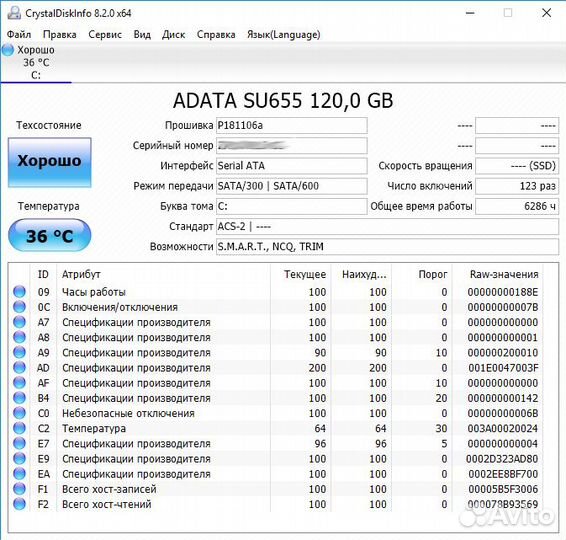Click status icon of row F2 Всего хост-чтений

tap(19, 504)
